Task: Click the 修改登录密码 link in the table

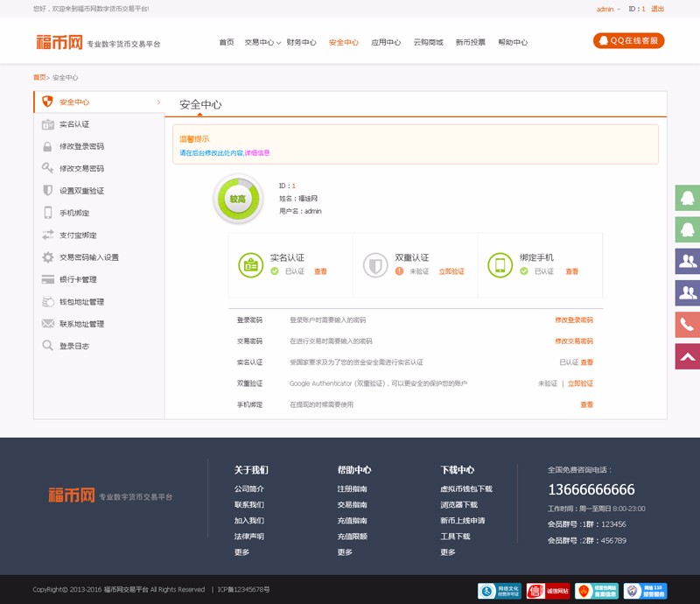Action: [574, 320]
